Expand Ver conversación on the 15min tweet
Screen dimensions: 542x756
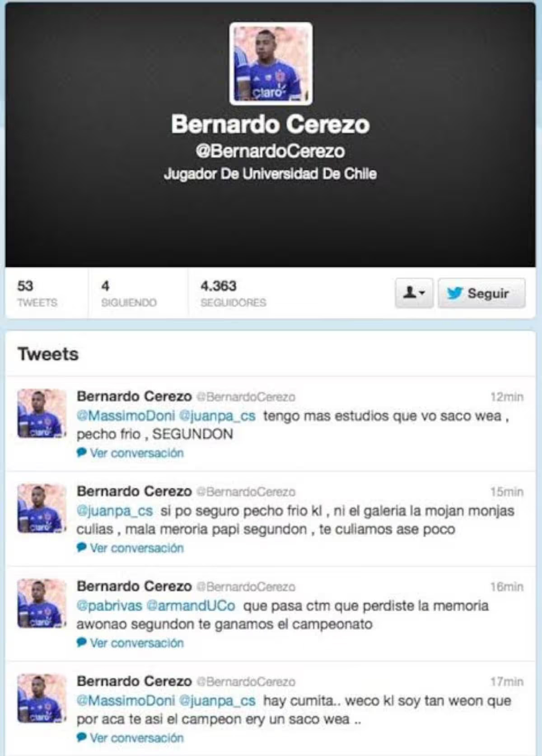point(130,547)
